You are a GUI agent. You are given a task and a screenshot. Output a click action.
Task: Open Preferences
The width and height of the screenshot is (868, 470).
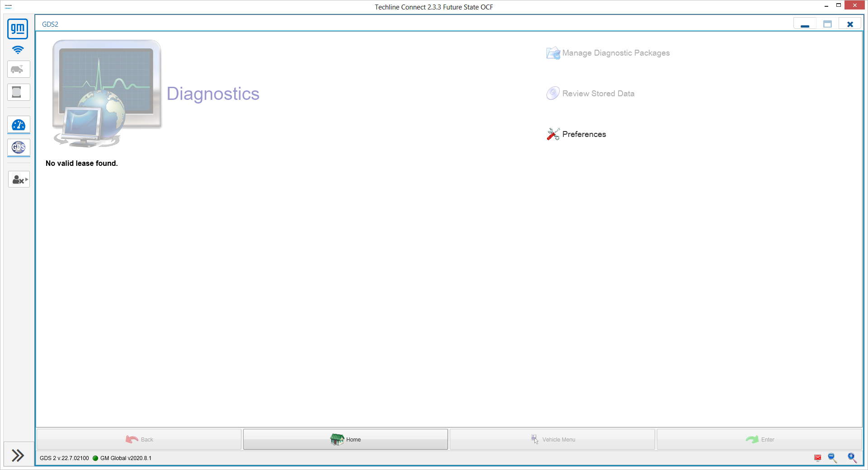(x=576, y=134)
